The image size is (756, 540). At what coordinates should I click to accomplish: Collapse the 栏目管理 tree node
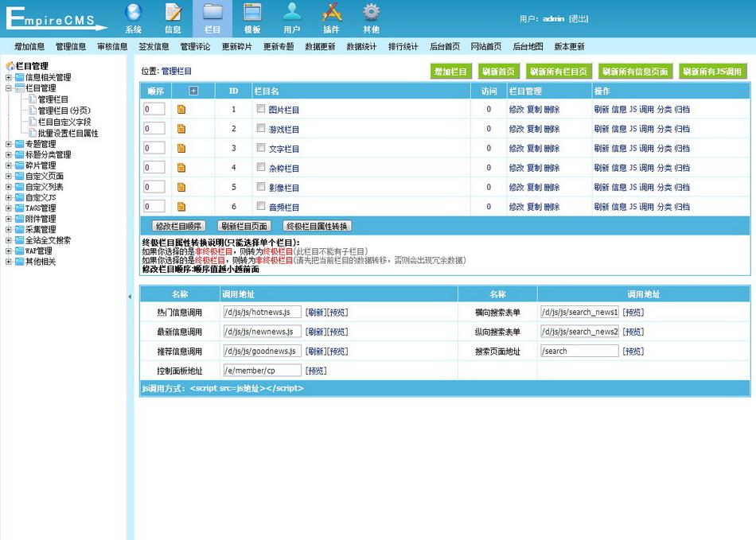click(8, 88)
